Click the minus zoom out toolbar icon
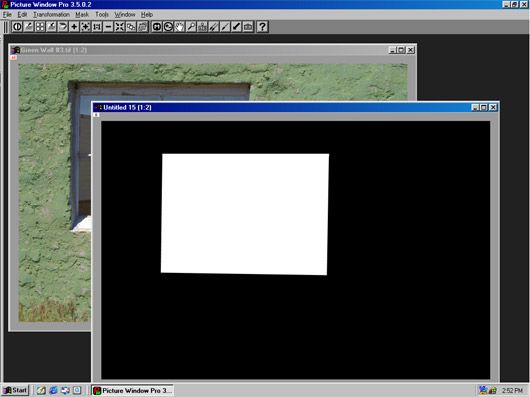The image size is (530, 397). [x=108, y=27]
